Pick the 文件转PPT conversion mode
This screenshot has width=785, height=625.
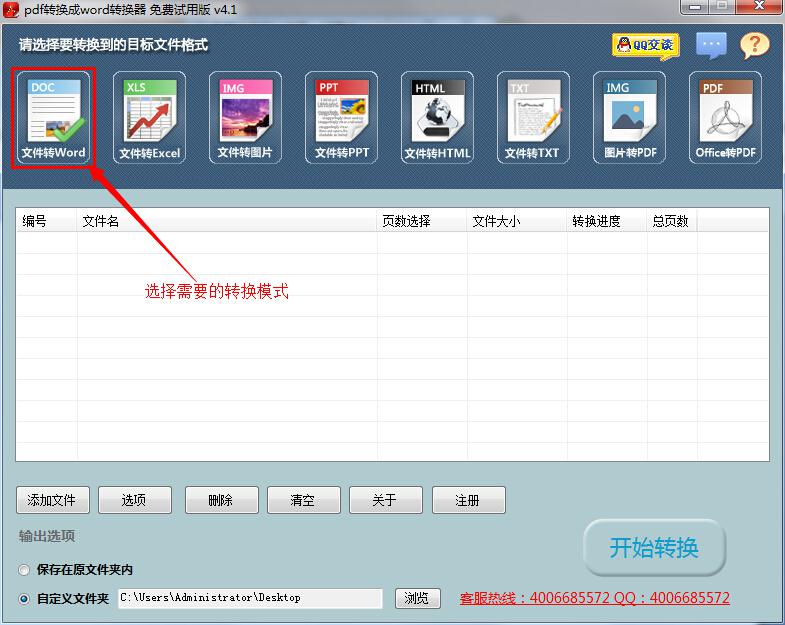[341, 118]
